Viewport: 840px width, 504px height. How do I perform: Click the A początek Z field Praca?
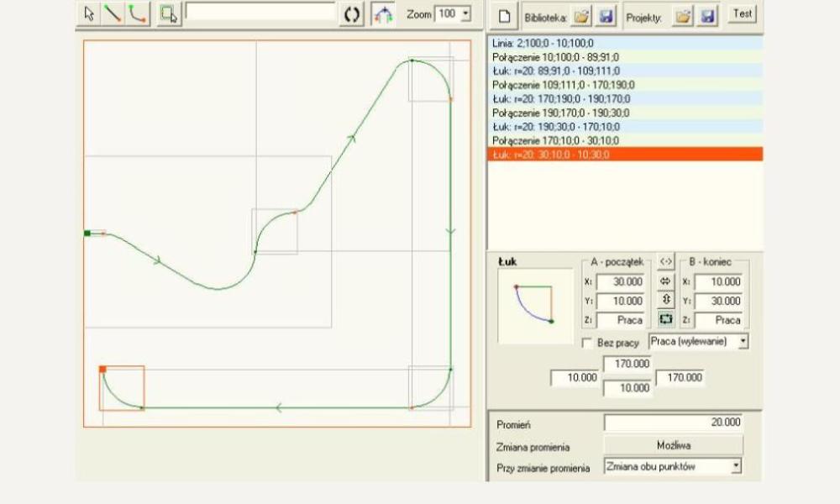point(621,320)
